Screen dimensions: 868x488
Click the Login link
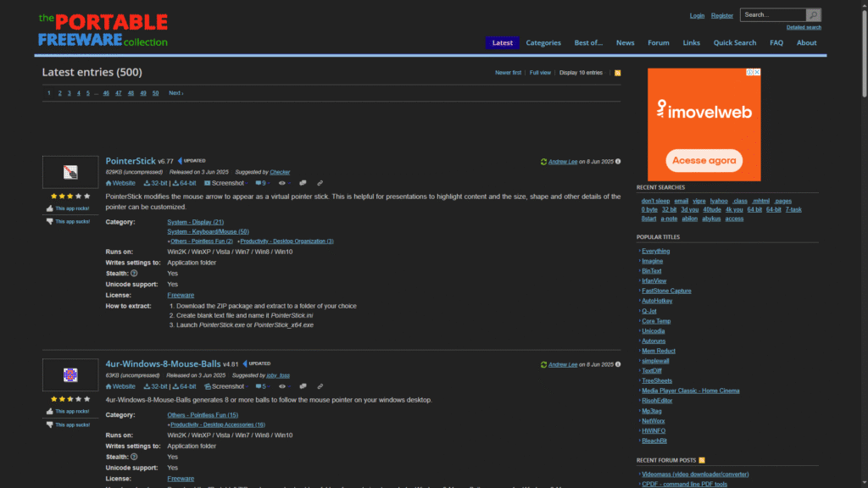pyautogui.click(x=697, y=15)
